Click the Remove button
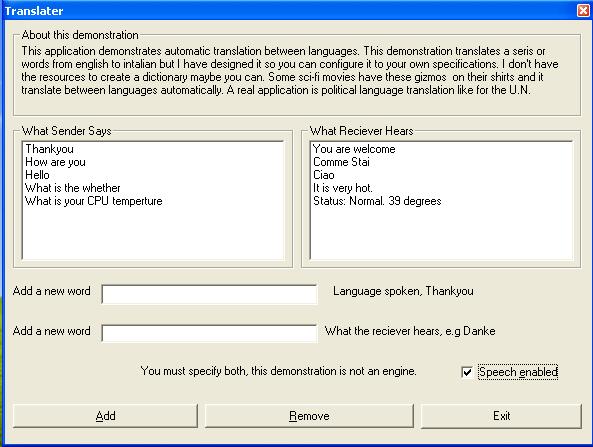The height and width of the screenshot is (447, 593). 309,416
